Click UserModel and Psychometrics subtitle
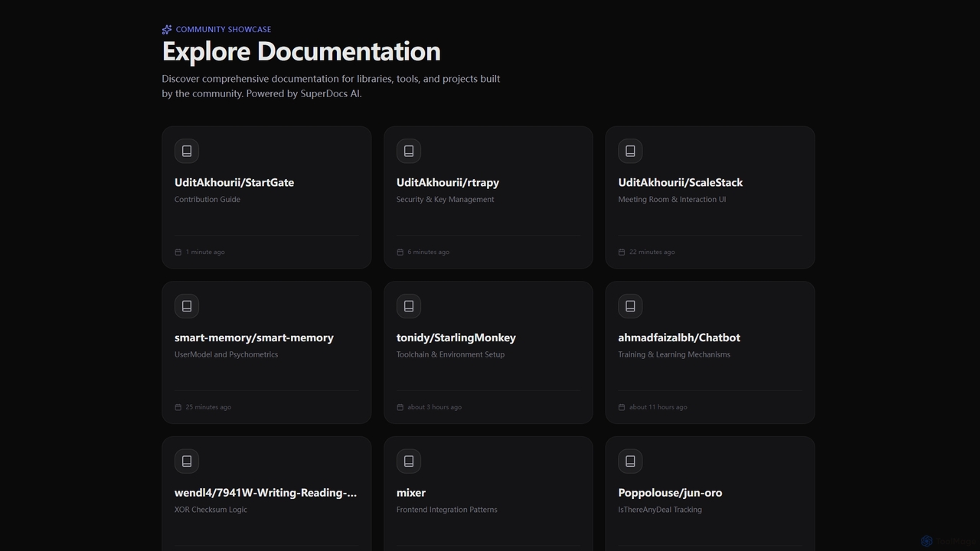The width and height of the screenshot is (980, 551). point(227,355)
